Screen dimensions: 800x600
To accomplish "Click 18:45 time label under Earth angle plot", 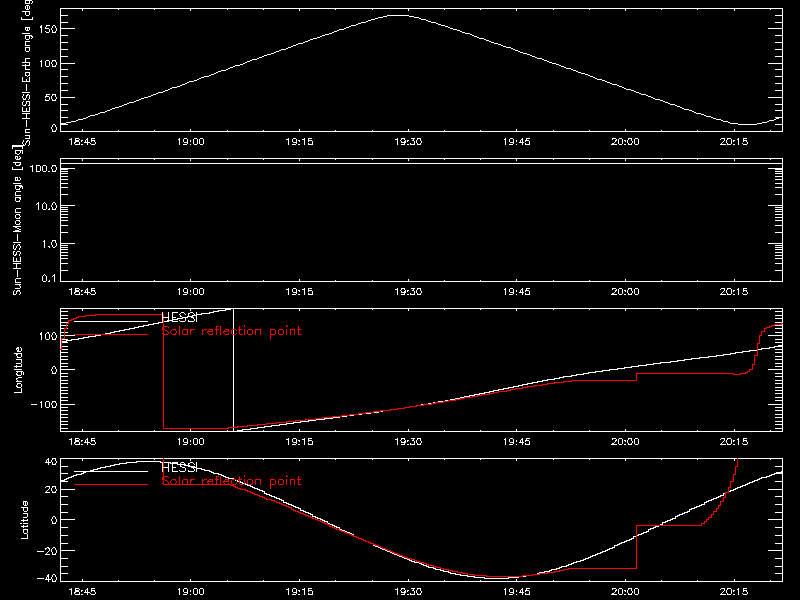I will [x=82, y=142].
